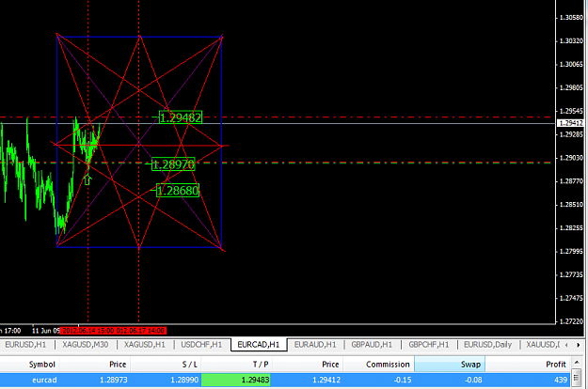Click the 1.27220 price scale value
The image size is (588, 389).
[x=571, y=321]
